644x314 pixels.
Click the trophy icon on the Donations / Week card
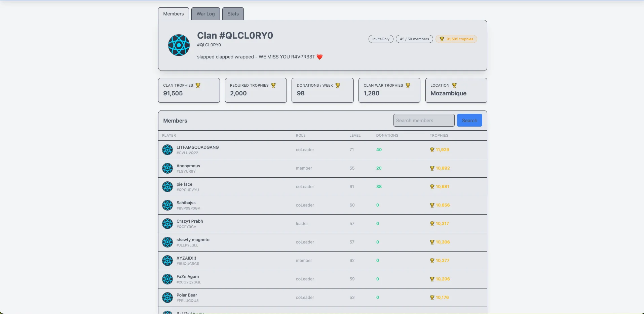(338, 85)
